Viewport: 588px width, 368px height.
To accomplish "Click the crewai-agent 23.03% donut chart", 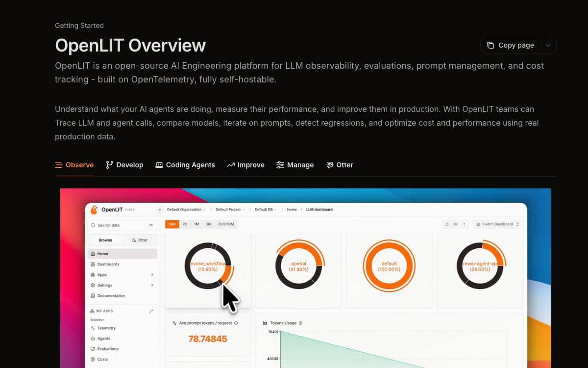I will pyautogui.click(x=480, y=266).
